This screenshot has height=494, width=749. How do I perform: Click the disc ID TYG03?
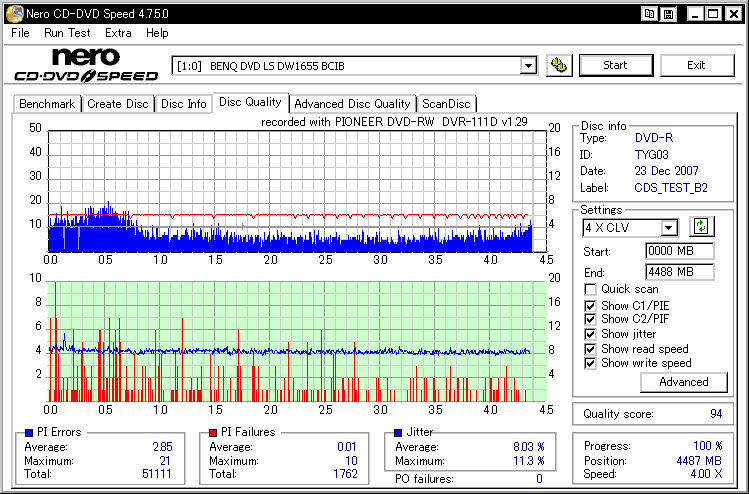(652, 155)
